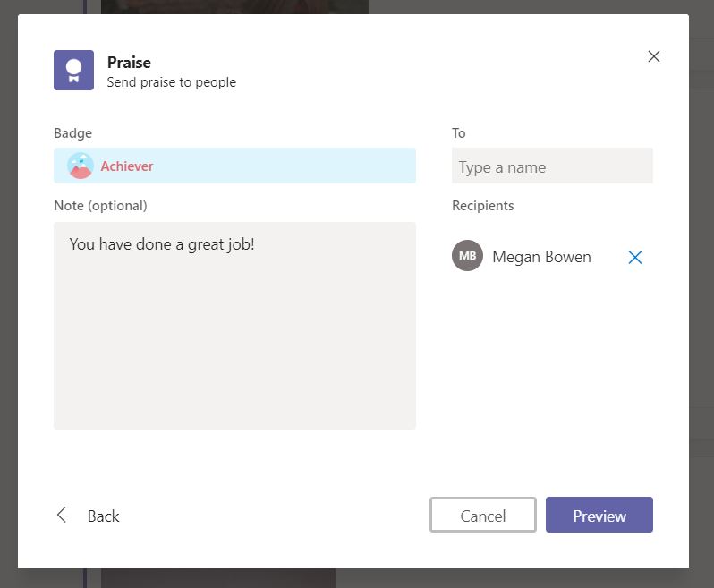This screenshot has width=714, height=588.
Task: Click the Praise dialog title
Action: [129, 63]
